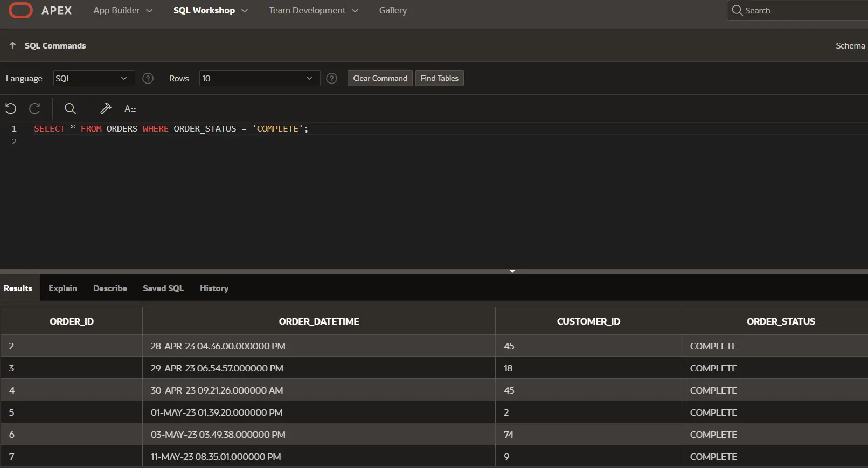Toggle the Auto Complete A:: icon
868x468 pixels.
point(130,109)
